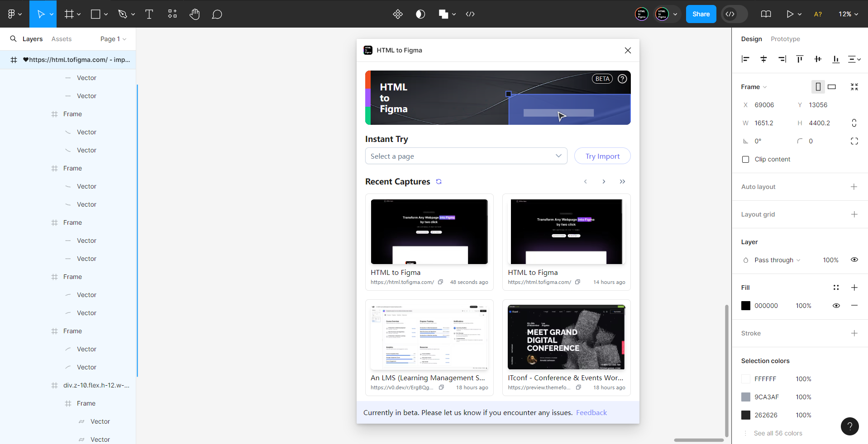Click the Resize to fit icon

[854, 87]
